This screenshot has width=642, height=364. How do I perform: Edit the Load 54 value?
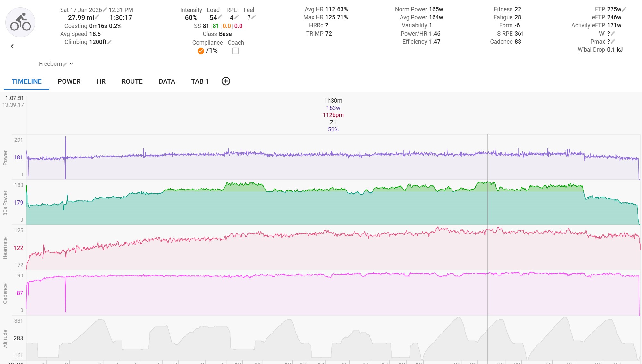click(x=220, y=17)
